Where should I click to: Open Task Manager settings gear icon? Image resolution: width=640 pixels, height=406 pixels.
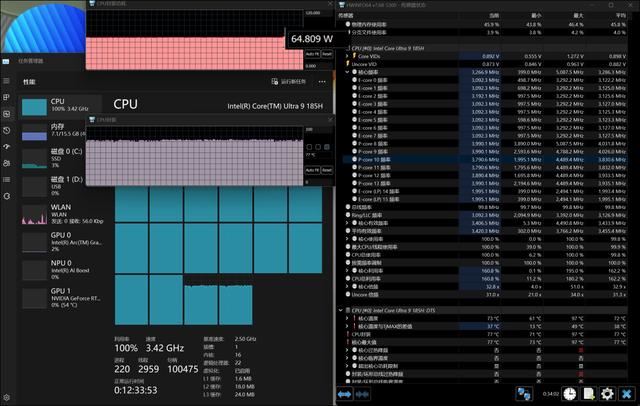point(7,397)
